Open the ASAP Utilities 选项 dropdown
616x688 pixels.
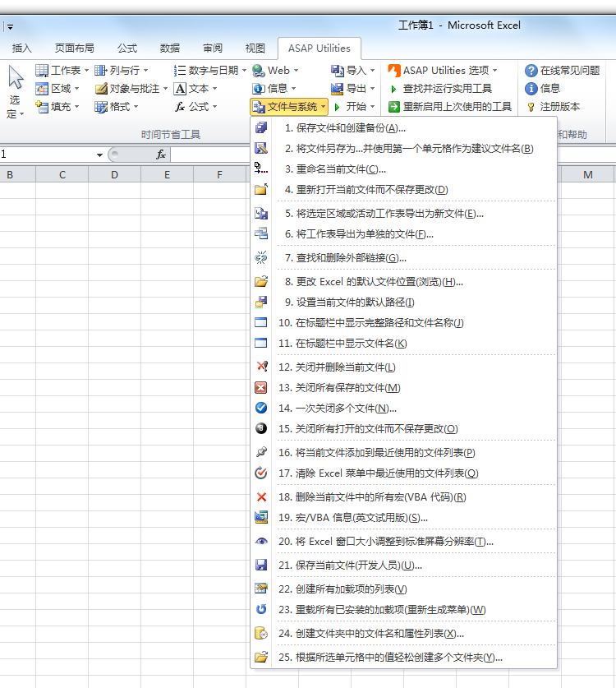(443, 70)
